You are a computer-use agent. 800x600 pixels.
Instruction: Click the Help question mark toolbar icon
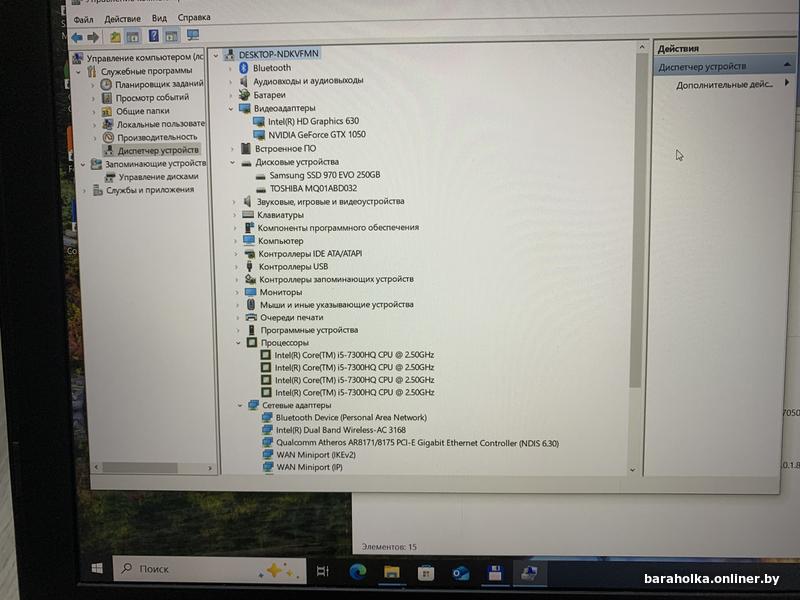[153, 36]
